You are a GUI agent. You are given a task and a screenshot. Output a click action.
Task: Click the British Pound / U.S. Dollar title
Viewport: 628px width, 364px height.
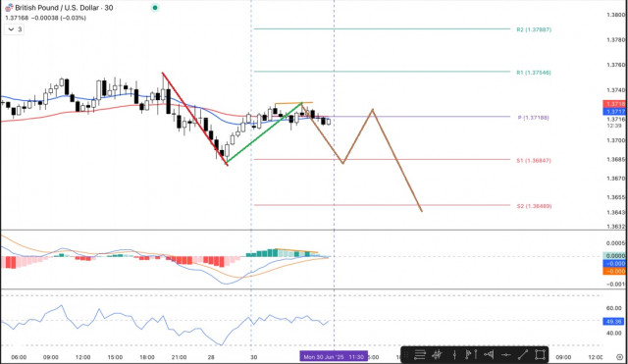pyautogui.click(x=57, y=8)
